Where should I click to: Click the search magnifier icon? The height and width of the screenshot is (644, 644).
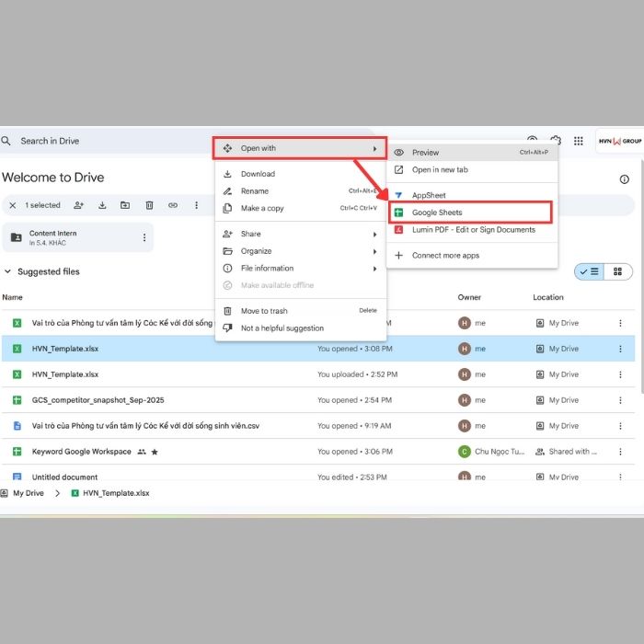click(6, 141)
